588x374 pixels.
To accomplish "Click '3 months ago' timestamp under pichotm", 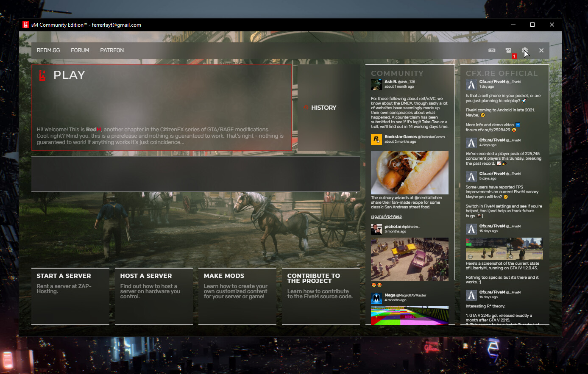I will click(395, 232).
